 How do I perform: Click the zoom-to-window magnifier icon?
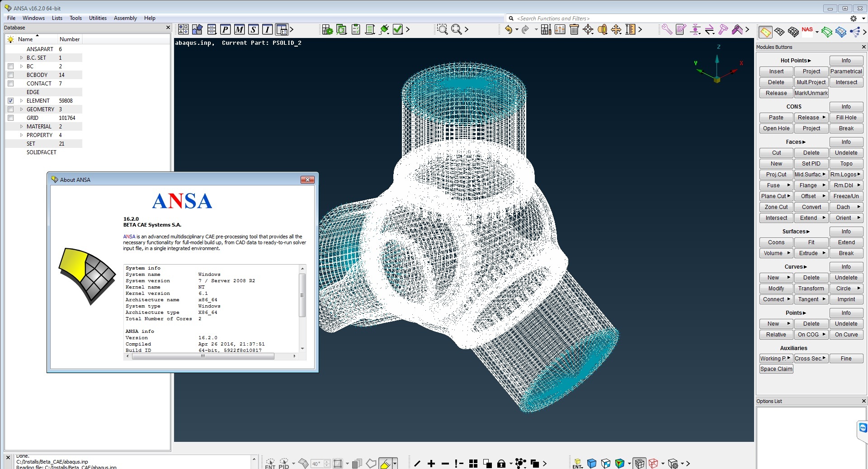click(443, 30)
